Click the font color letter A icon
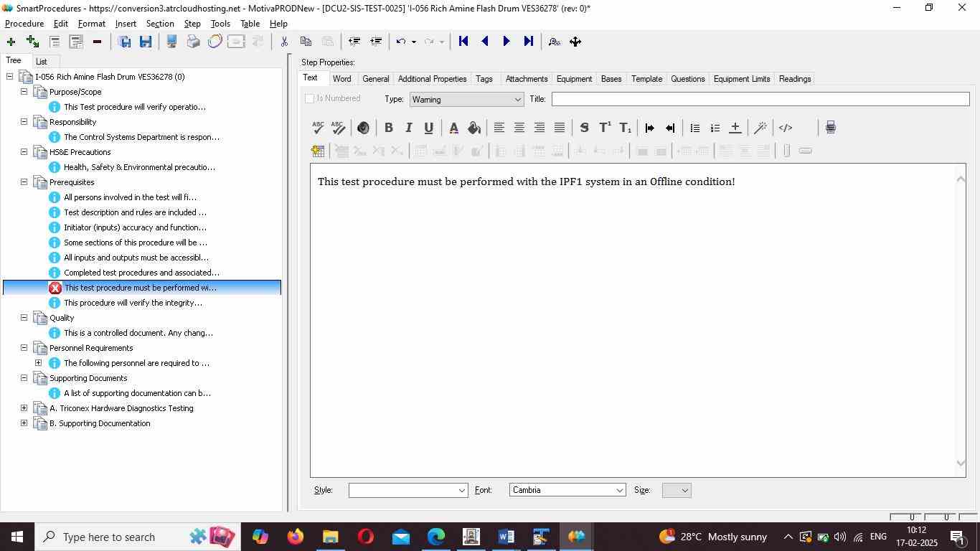The width and height of the screenshot is (980, 551). [x=453, y=128]
